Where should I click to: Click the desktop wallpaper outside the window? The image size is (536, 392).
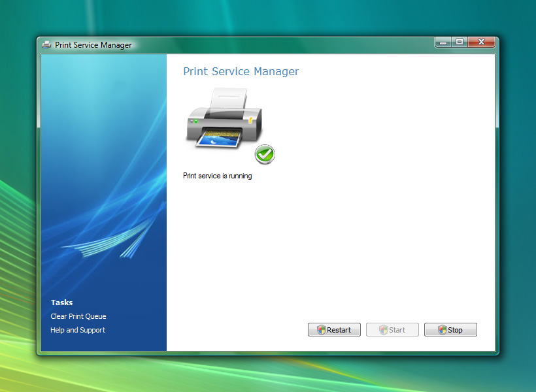pos(516,196)
